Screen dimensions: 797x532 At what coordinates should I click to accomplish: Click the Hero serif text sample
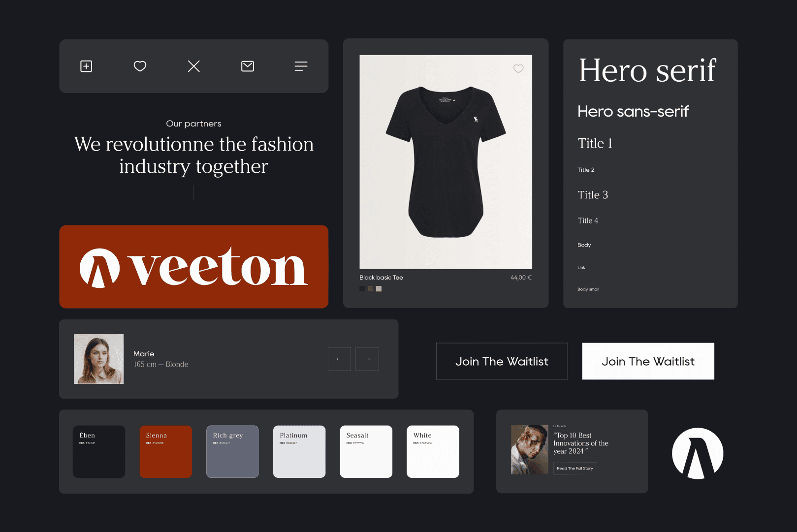[647, 70]
